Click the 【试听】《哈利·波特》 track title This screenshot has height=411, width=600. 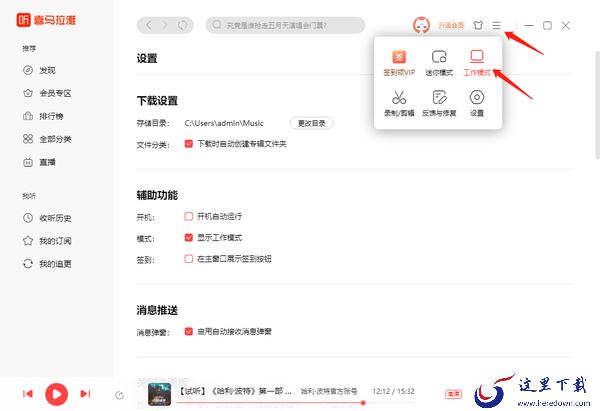coord(235,391)
